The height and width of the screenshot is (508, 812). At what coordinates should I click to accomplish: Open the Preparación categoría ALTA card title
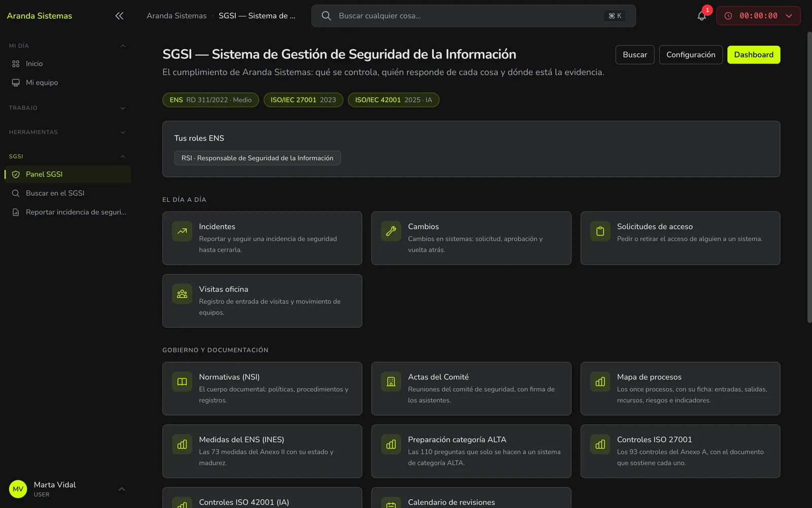tap(457, 439)
